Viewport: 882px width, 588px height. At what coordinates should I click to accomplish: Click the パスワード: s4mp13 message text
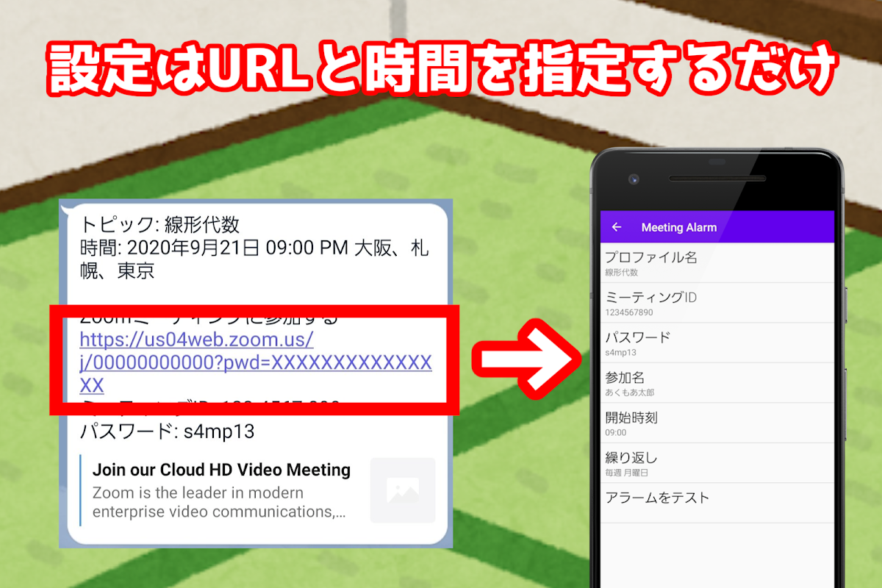click(x=167, y=431)
